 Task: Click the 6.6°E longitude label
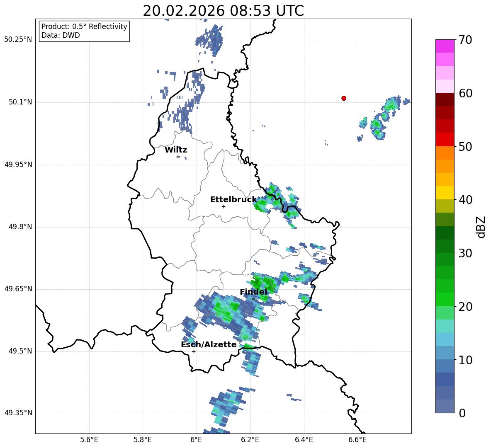(357, 440)
